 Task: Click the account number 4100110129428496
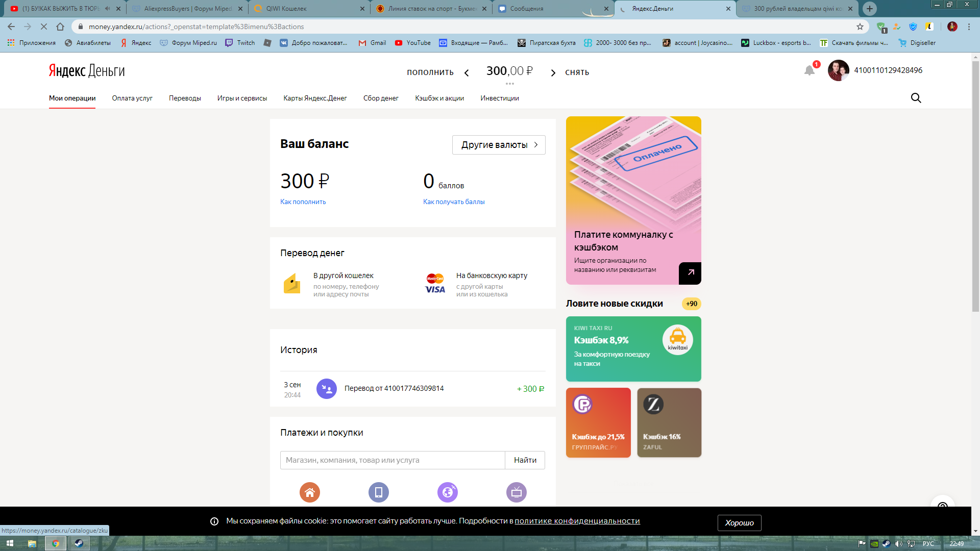pos(888,70)
